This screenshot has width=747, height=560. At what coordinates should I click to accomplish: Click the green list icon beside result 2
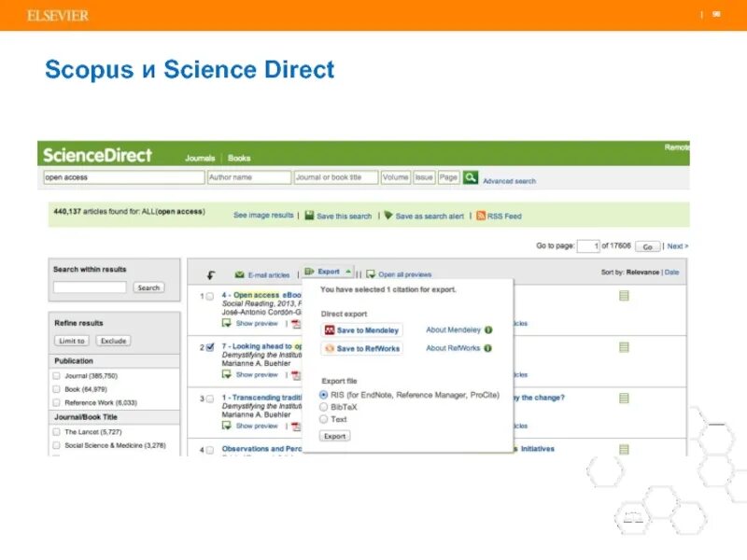(x=624, y=347)
